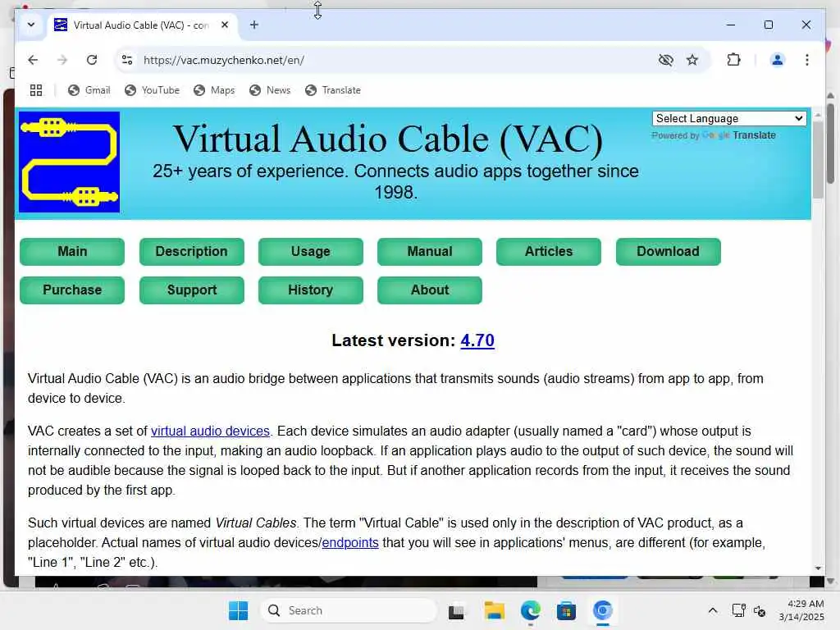
Task: Open Task View on the taskbar
Action: pyautogui.click(x=456, y=610)
